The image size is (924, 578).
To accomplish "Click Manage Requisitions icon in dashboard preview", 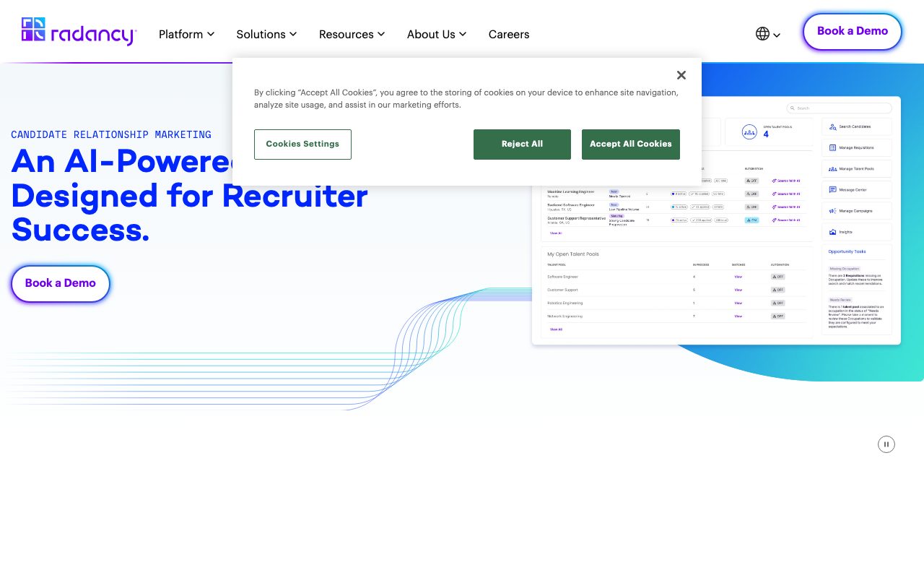I will click(832, 147).
